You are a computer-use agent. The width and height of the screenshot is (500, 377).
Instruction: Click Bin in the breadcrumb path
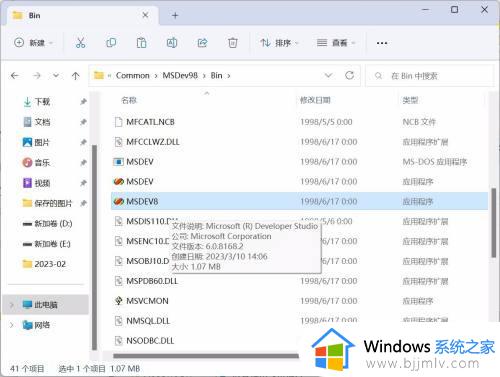click(x=216, y=76)
